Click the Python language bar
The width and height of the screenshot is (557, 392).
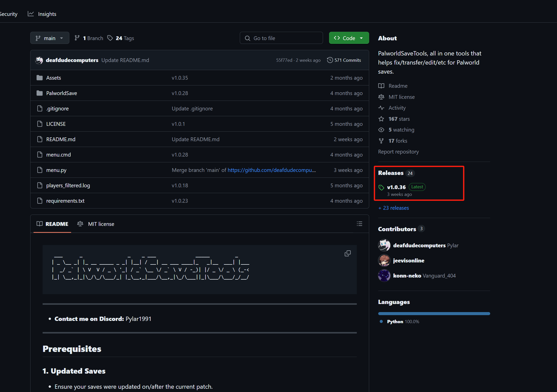(x=434, y=314)
